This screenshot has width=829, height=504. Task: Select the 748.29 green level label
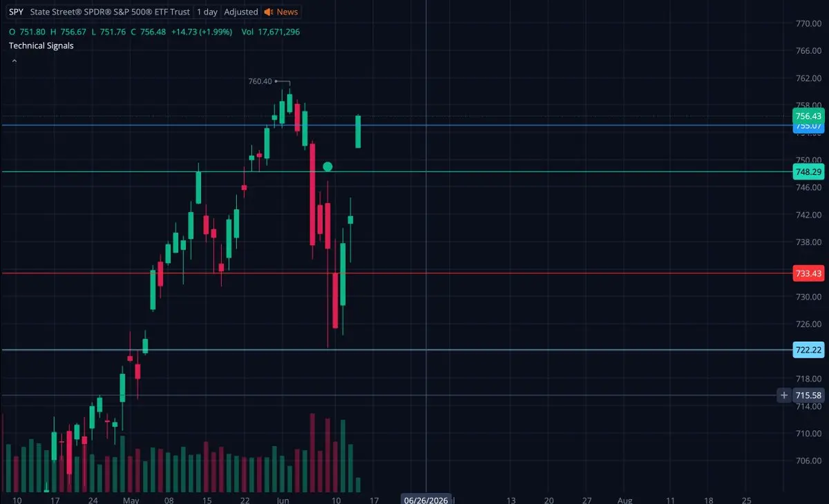coord(809,171)
